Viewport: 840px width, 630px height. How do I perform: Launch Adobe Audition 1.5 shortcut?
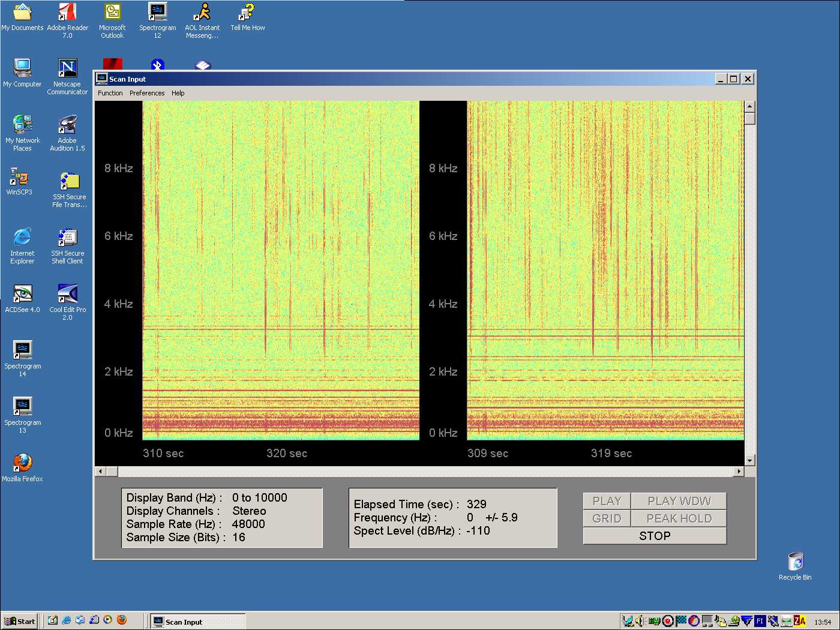tap(67, 133)
